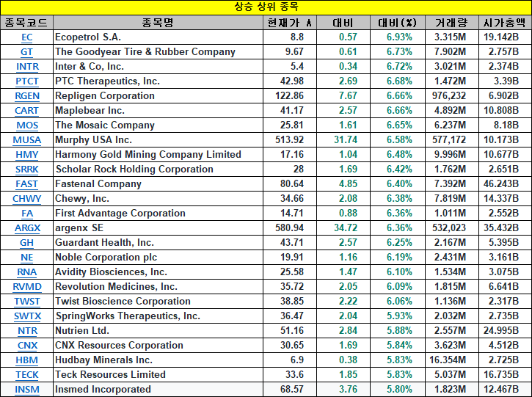Open the PTCT ticker link
This screenshot has width=532, height=397.
pyautogui.click(x=27, y=81)
